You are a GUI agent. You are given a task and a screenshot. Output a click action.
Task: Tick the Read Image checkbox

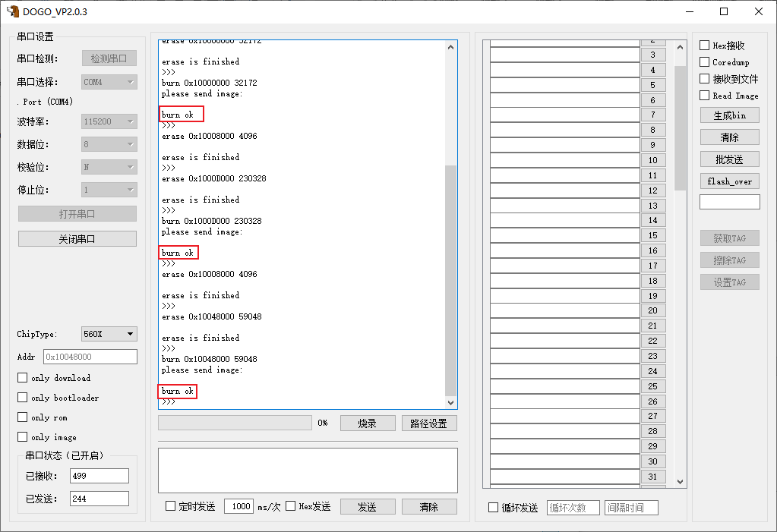[x=704, y=96]
